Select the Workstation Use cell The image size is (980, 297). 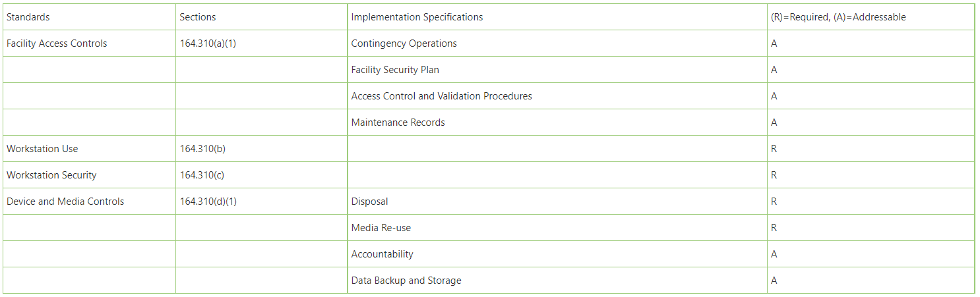click(89, 149)
